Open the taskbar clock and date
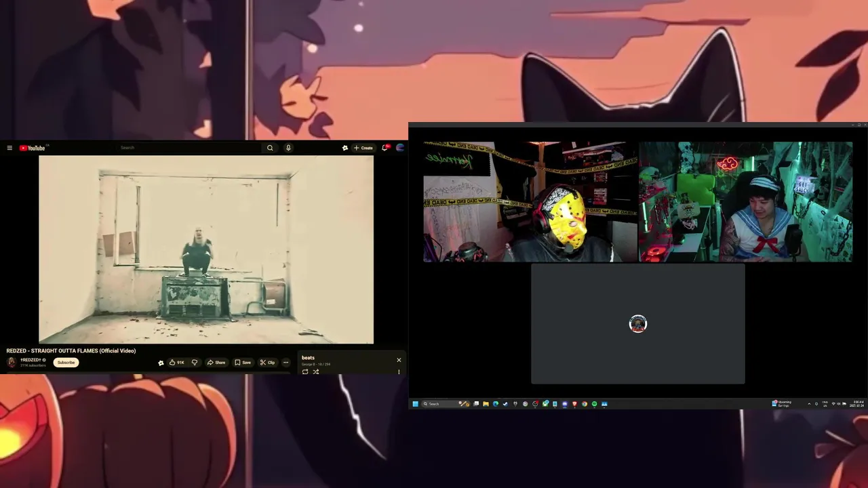The height and width of the screenshot is (488, 868). [x=858, y=404]
